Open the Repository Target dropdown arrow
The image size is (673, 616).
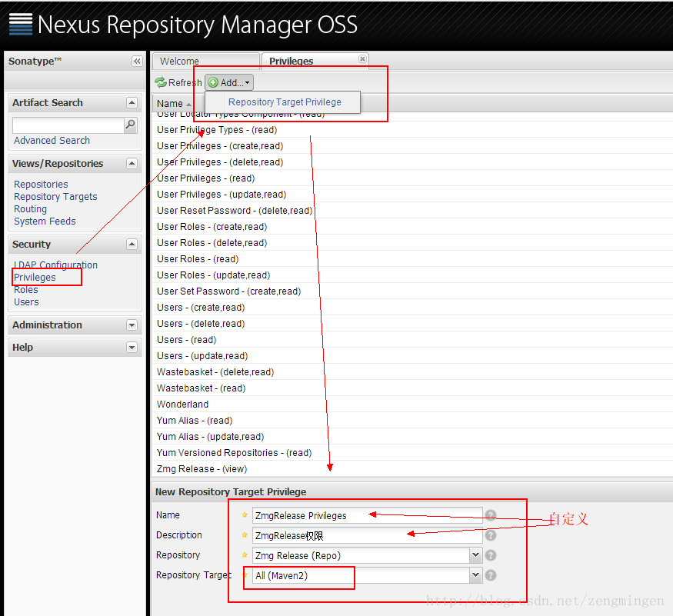pos(475,575)
